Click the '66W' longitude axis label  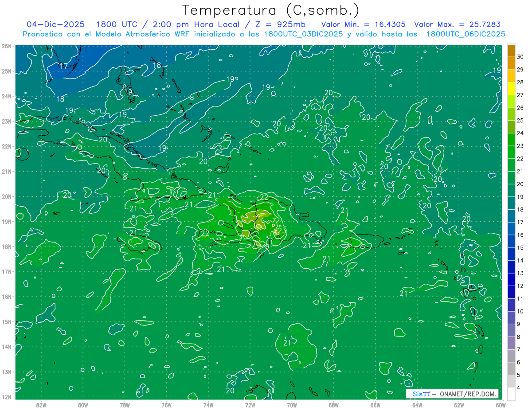[376, 405]
